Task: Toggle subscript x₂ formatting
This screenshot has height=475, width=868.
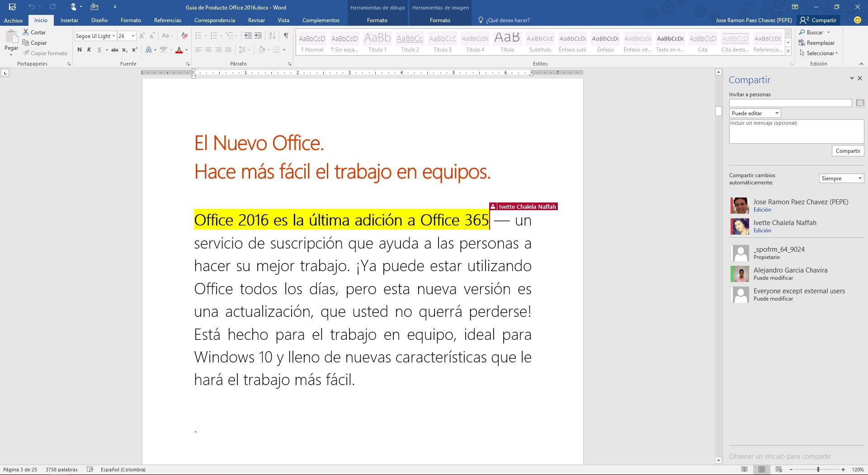Action: click(x=125, y=50)
